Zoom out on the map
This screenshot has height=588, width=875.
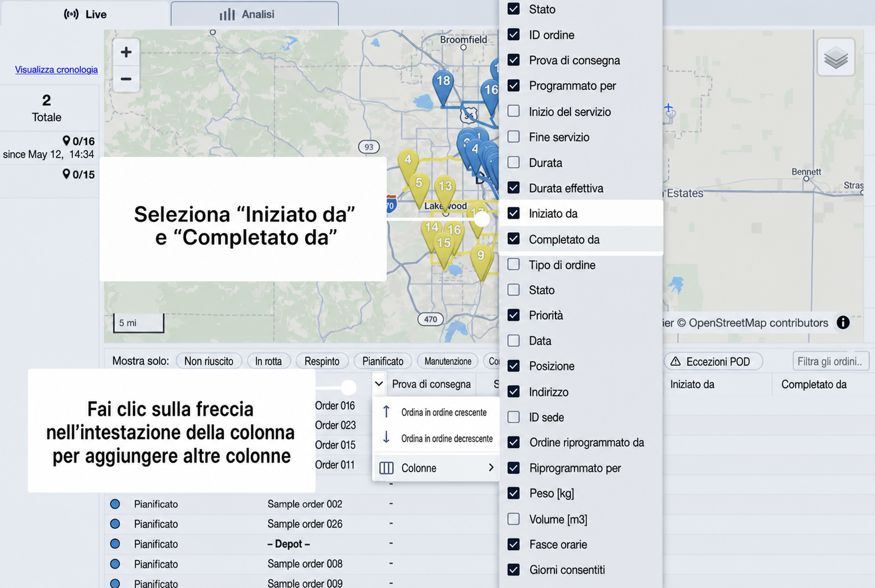[126, 79]
